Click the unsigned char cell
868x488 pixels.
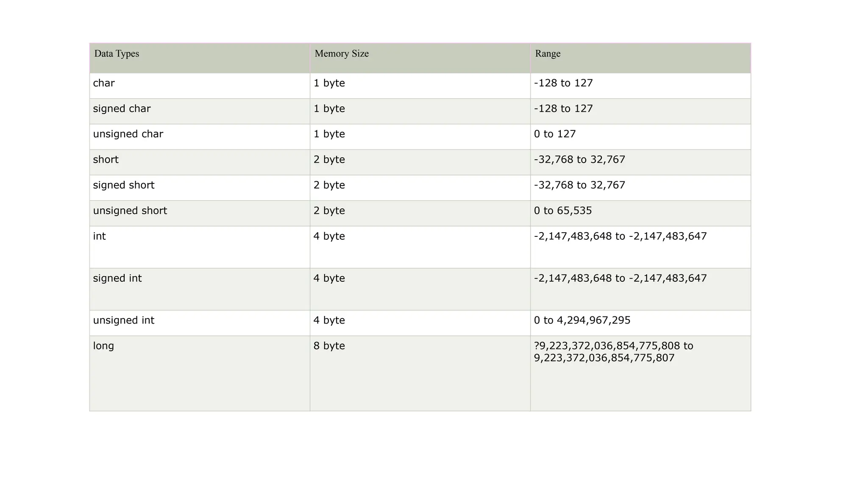(128, 134)
